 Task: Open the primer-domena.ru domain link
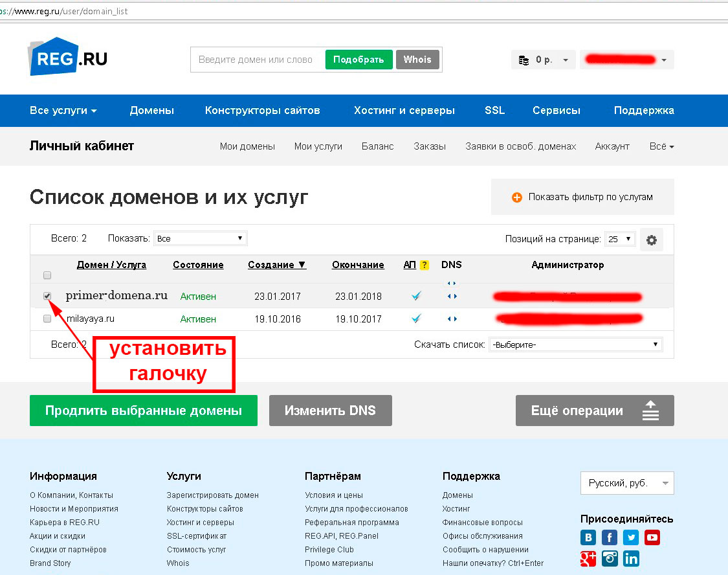coord(116,295)
